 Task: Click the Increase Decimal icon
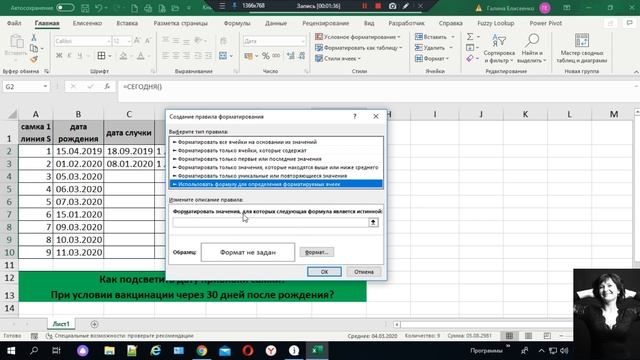click(x=291, y=56)
